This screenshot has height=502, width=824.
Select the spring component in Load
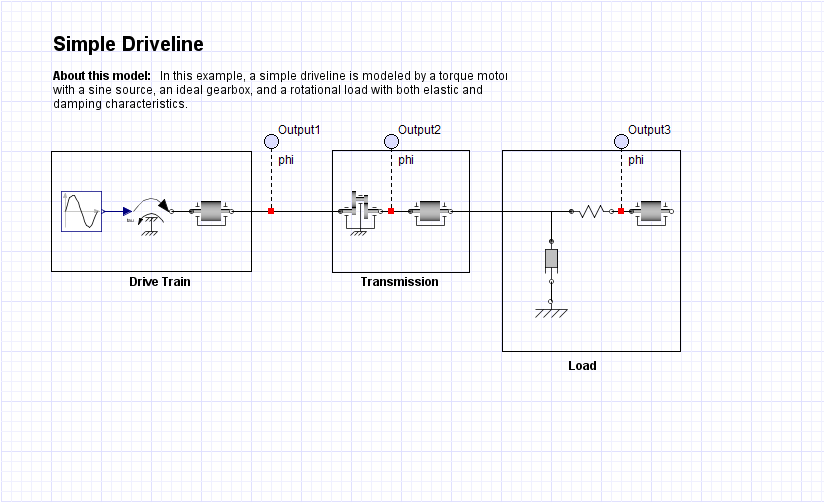(591, 211)
